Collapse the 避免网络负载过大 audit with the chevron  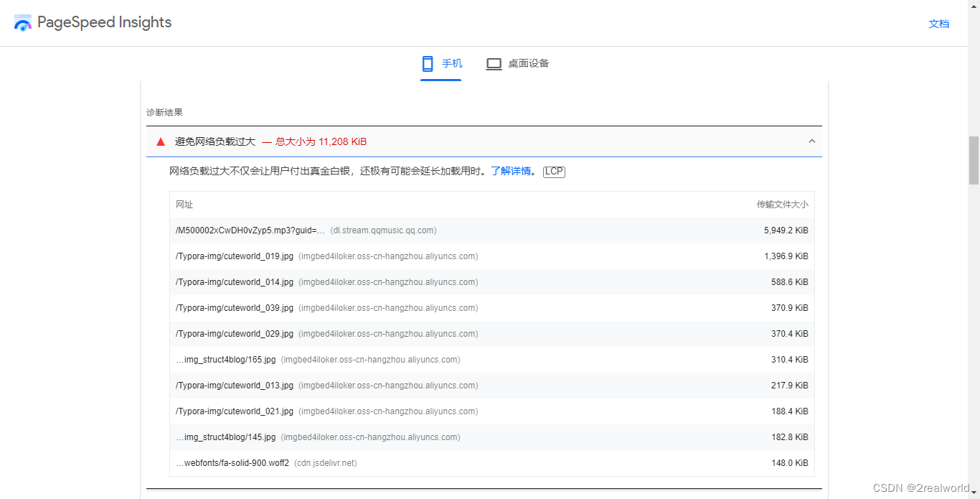812,141
